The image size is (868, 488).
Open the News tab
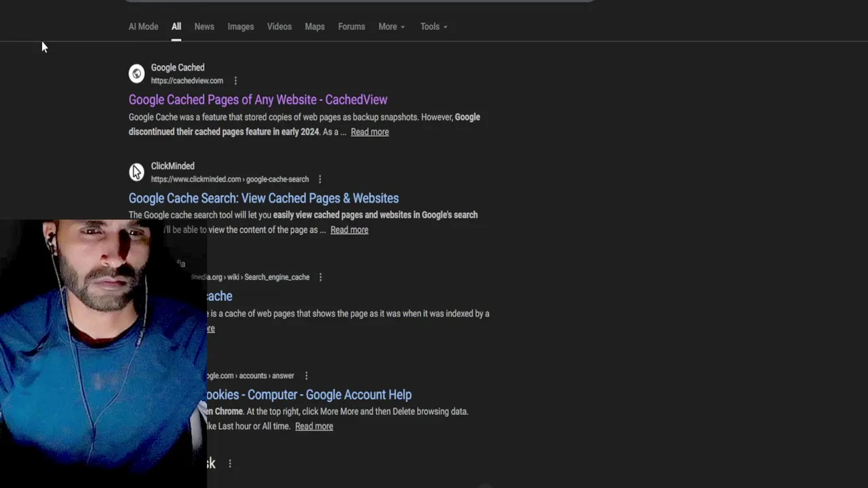[204, 26]
